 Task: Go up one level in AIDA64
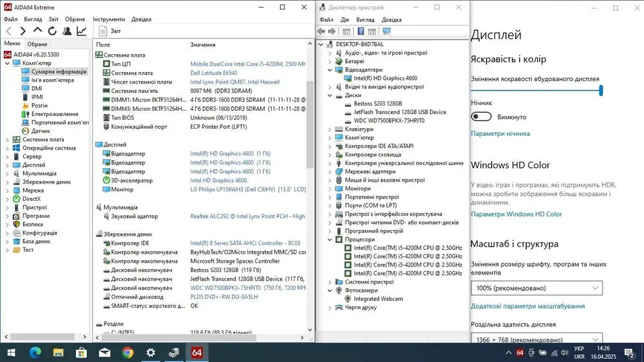click(x=37, y=31)
